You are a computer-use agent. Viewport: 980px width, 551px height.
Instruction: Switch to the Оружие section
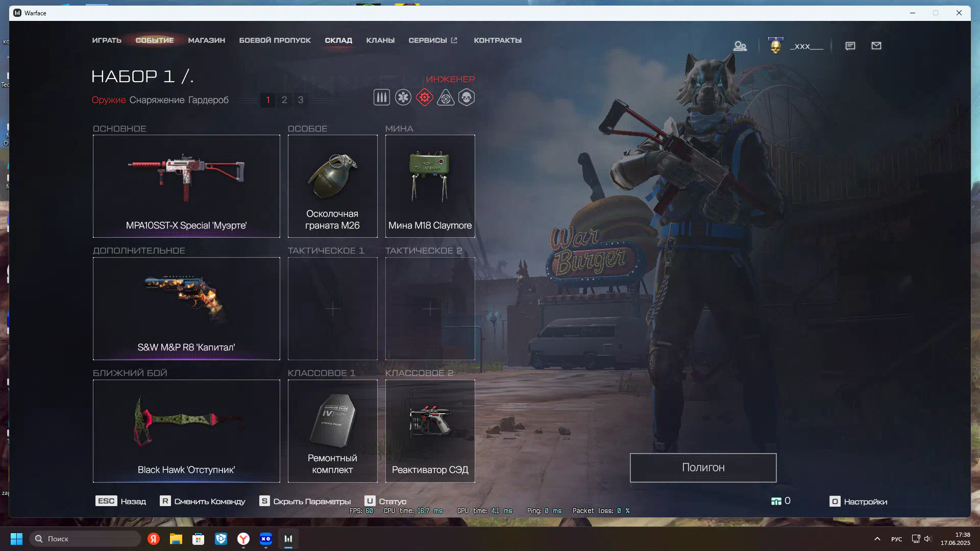pyautogui.click(x=109, y=100)
